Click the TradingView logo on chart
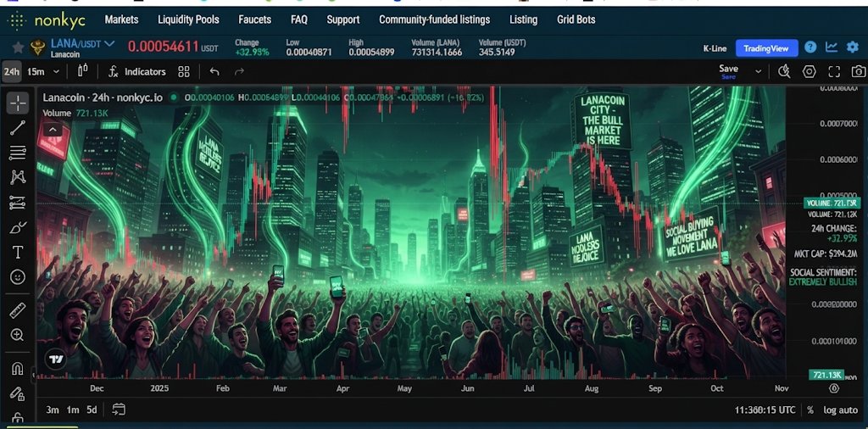 pos(55,359)
